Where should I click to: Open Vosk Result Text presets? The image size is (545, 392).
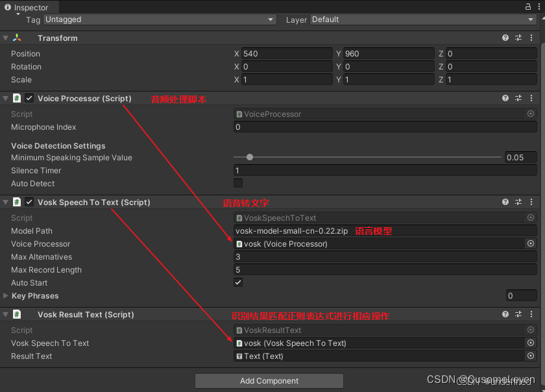pyautogui.click(x=518, y=314)
